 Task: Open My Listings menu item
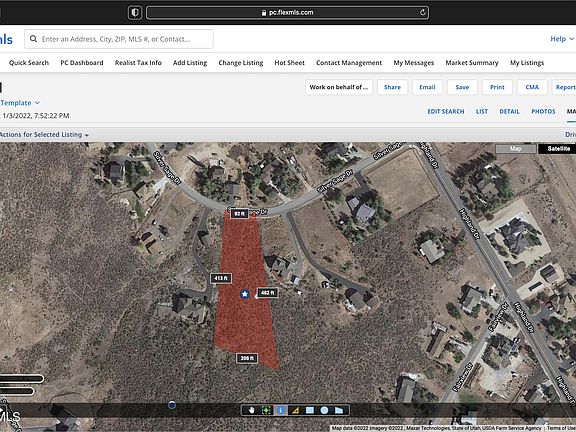pyautogui.click(x=527, y=63)
